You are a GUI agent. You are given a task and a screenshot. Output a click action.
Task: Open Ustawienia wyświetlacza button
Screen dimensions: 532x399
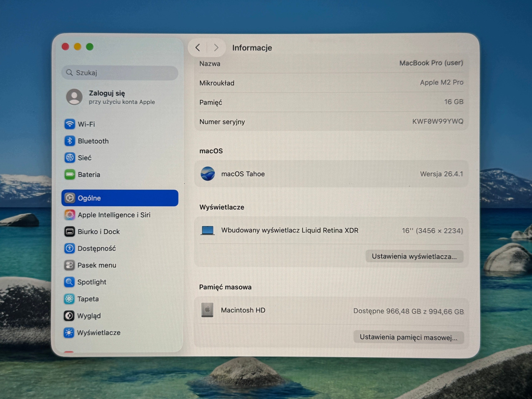point(414,256)
